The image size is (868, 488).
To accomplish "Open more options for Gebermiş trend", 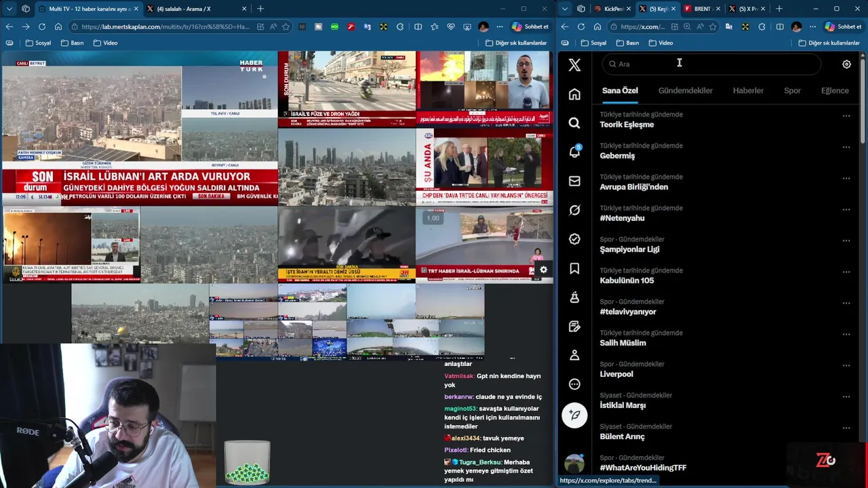I will click(846, 147).
